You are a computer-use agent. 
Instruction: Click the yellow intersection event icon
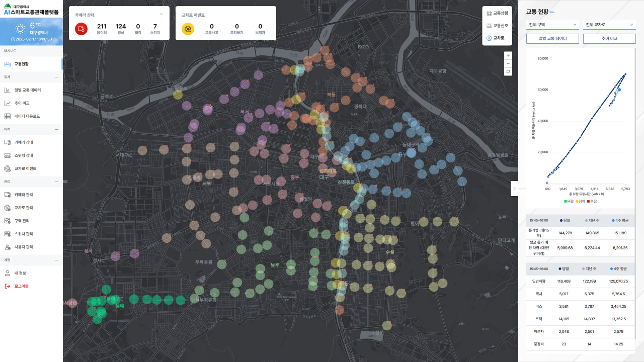[x=188, y=29]
